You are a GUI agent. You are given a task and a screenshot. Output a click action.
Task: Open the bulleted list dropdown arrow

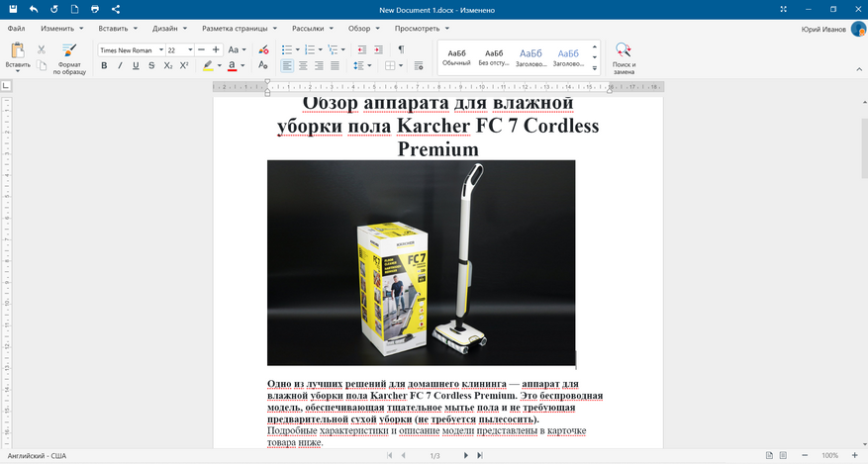[x=297, y=49]
